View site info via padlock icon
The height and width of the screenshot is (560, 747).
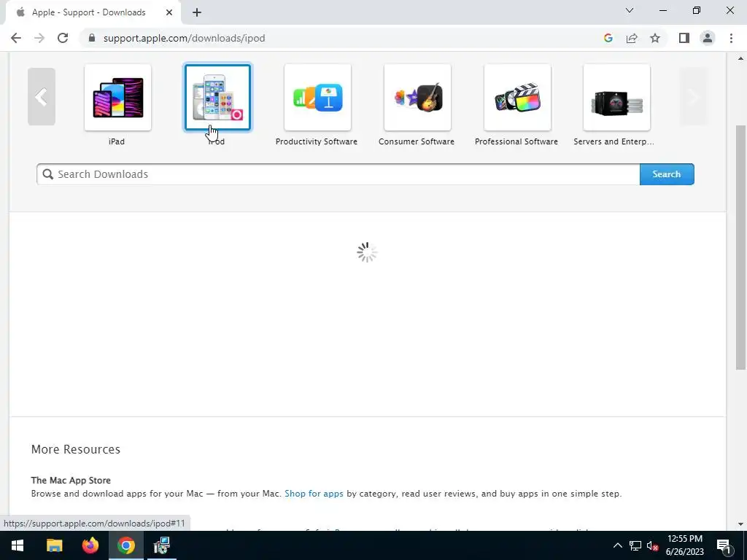(91, 38)
